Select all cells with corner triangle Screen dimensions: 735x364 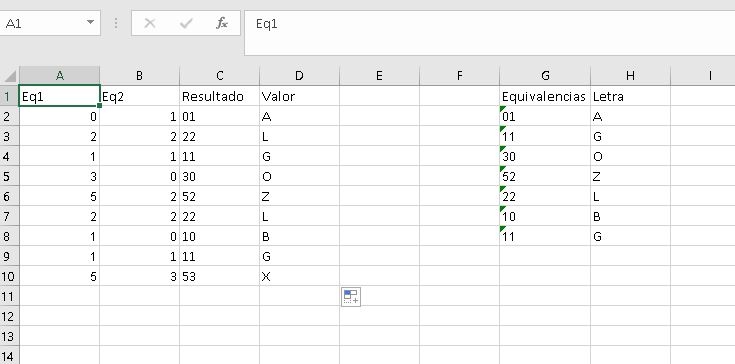[x=9, y=75]
